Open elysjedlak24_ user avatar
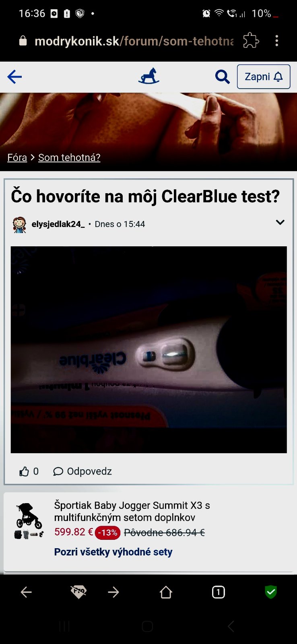The image size is (297, 644). pos(19,225)
